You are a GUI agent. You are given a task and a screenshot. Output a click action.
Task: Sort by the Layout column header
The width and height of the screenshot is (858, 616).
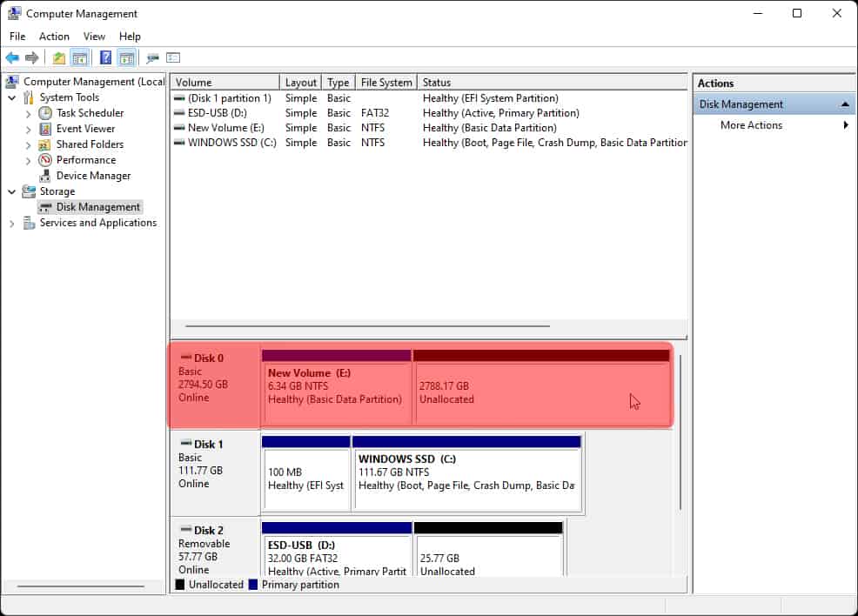point(300,82)
